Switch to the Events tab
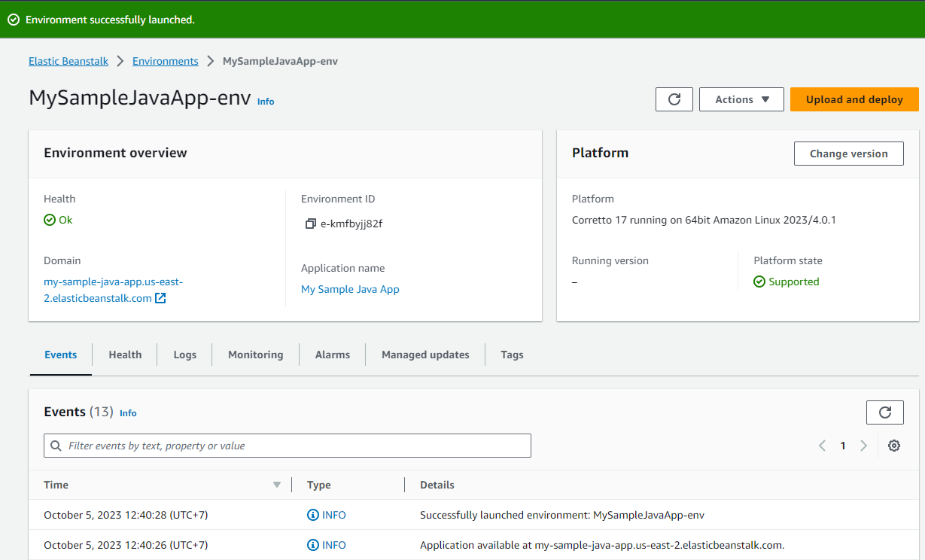The height and width of the screenshot is (560, 925). pyautogui.click(x=61, y=355)
